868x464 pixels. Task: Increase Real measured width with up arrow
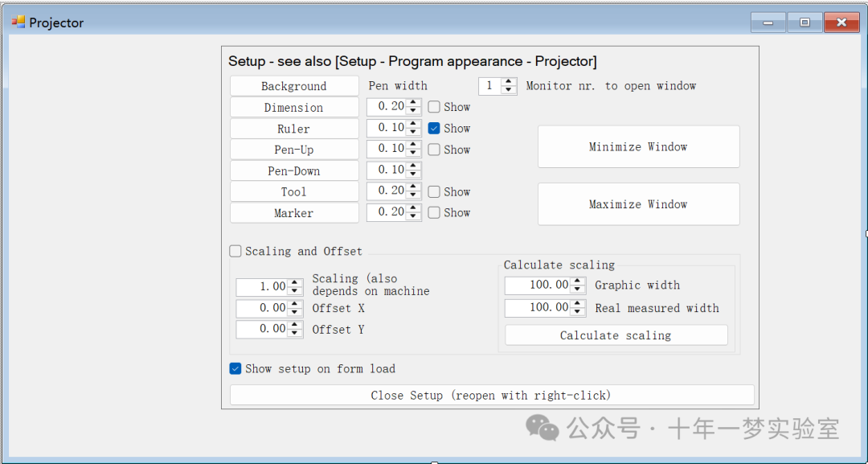[x=578, y=304]
